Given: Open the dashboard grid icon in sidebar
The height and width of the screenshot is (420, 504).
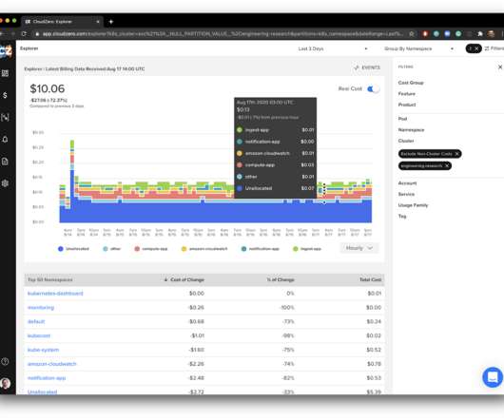Looking at the screenshot, I should tap(5, 73).
